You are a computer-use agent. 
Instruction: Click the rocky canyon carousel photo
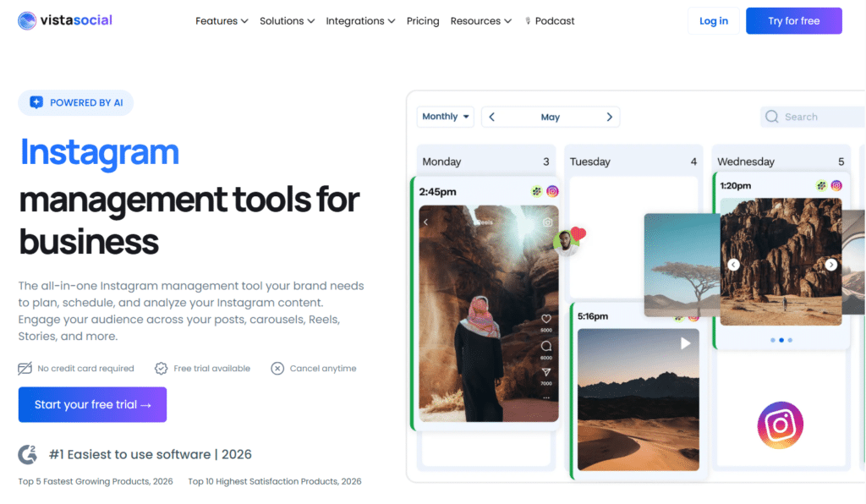coord(781,261)
